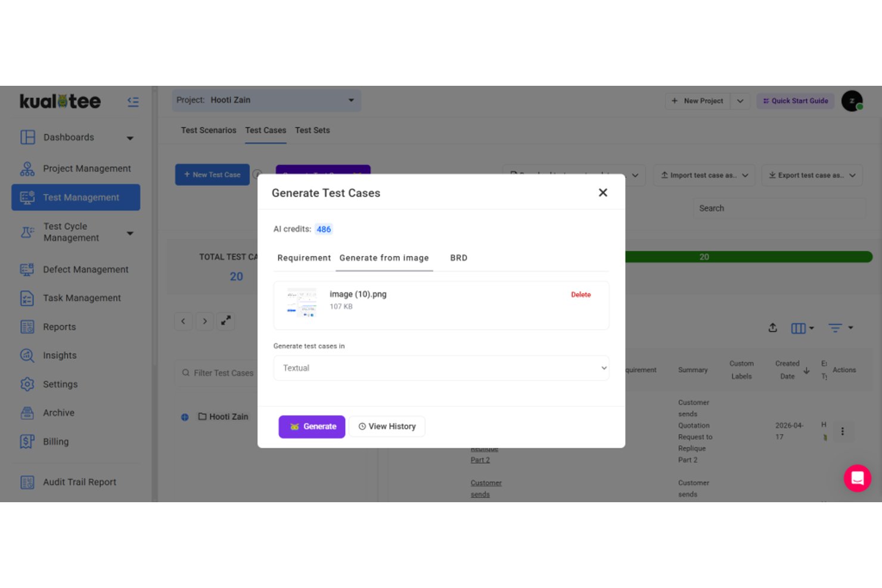The width and height of the screenshot is (882, 588).
Task: Select Test Management in sidebar
Action: pyautogui.click(x=76, y=197)
